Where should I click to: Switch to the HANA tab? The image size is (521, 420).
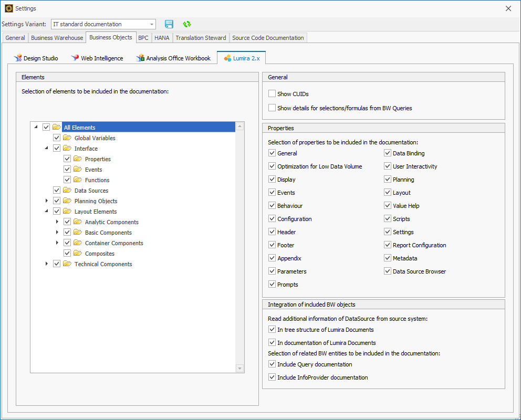click(x=161, y=37)
